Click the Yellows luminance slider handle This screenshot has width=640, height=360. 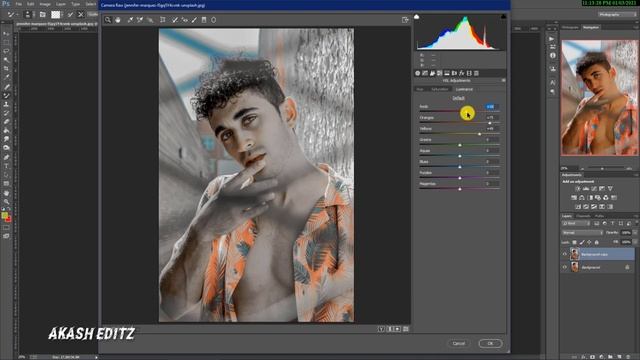coord(480,134)
